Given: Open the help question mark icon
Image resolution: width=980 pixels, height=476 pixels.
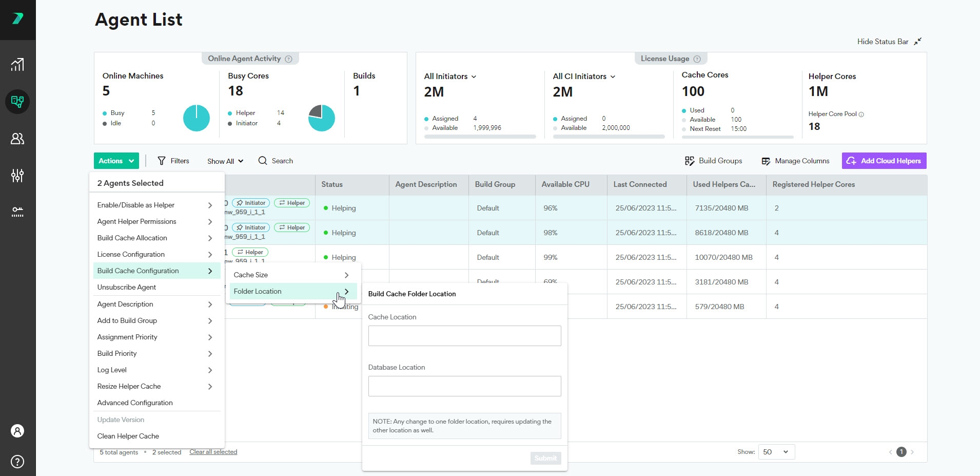Looking at the screenshot, I should tap(17, 462).
